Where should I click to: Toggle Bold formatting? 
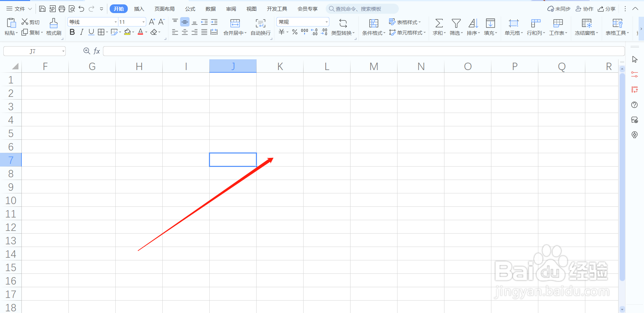coord(72,32)
